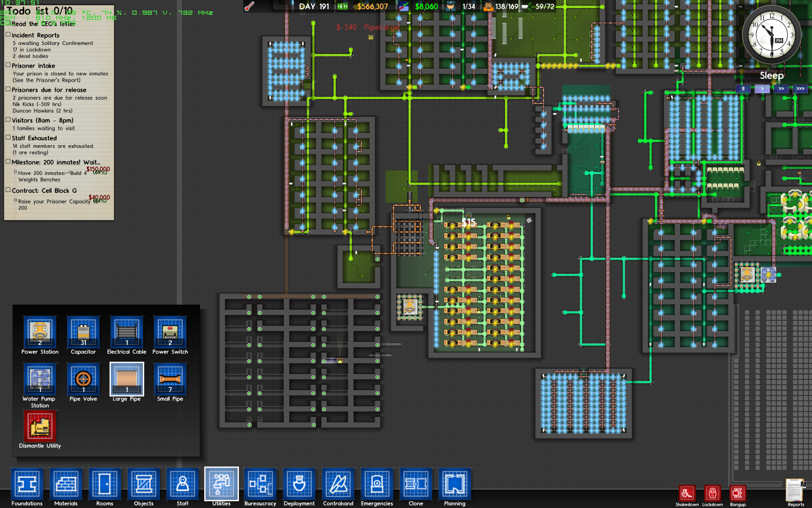Pause the game clock

tap(743, 89)
